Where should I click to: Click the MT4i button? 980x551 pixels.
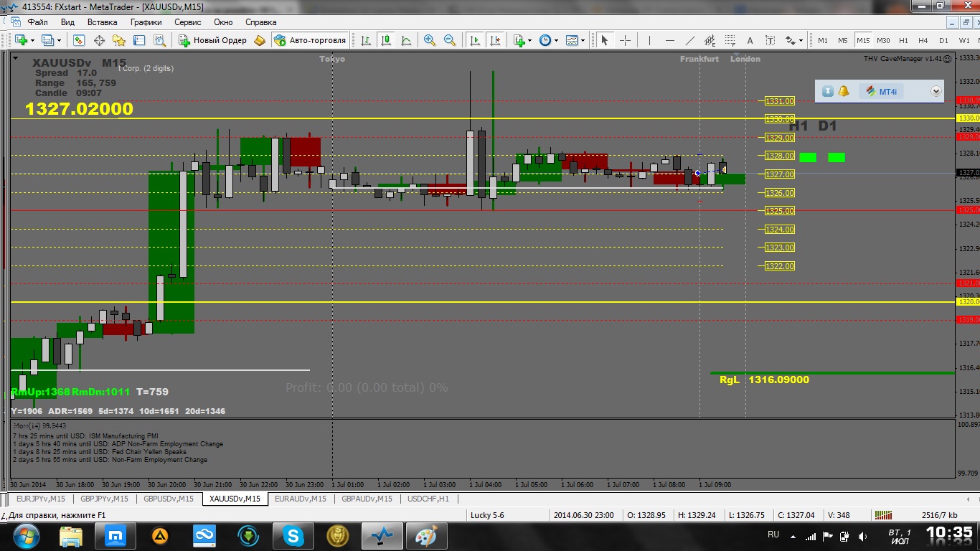pyautogui.click(x=882, y=91)
